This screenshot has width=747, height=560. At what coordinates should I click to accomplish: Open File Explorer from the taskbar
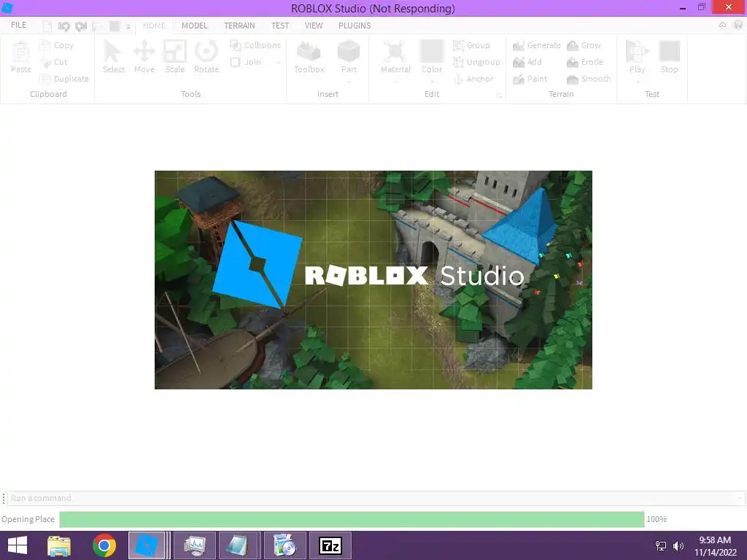coord(59,545)
